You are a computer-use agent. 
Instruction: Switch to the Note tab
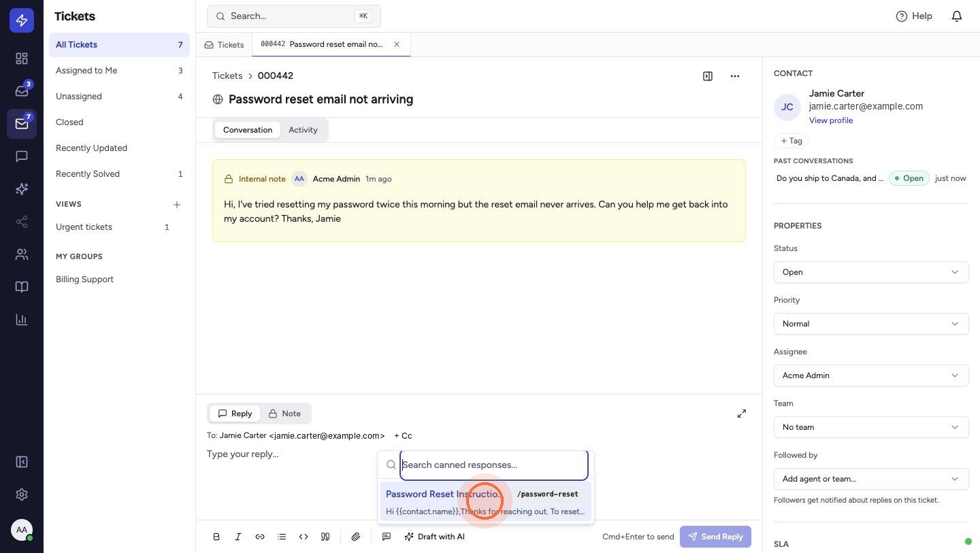pyautogui.click(x=284, y=414)
